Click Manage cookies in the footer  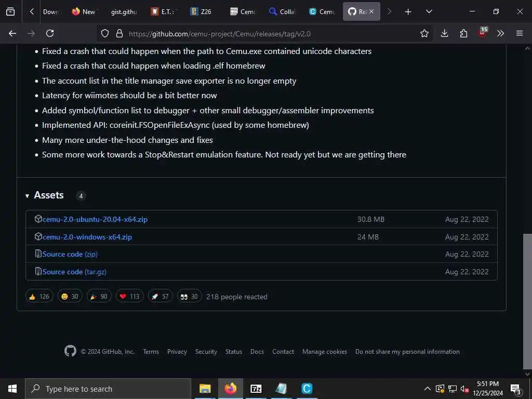point(325,352)
